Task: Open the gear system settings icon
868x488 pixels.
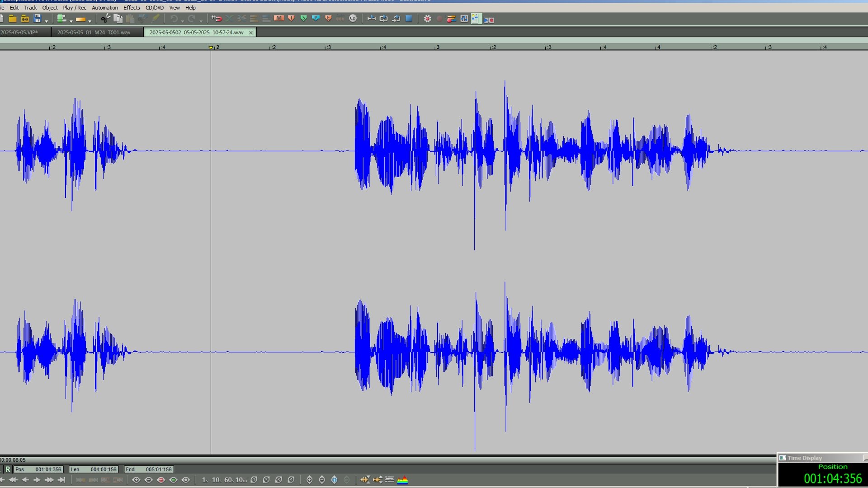Action: click(427, 19)
